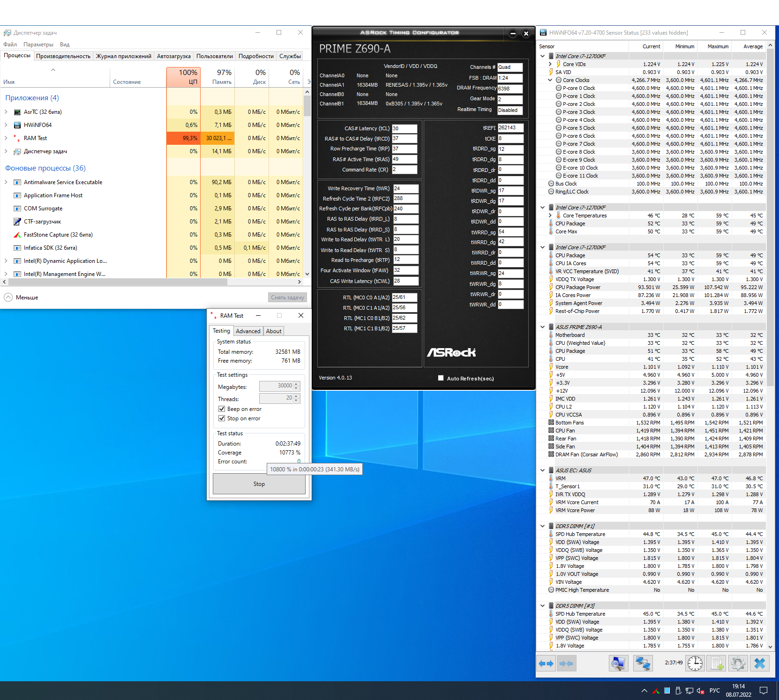Screen dimensions: 779x700
Task: Expand Core Temperatures tree in HWiNFO
Action: pos(550,216)
